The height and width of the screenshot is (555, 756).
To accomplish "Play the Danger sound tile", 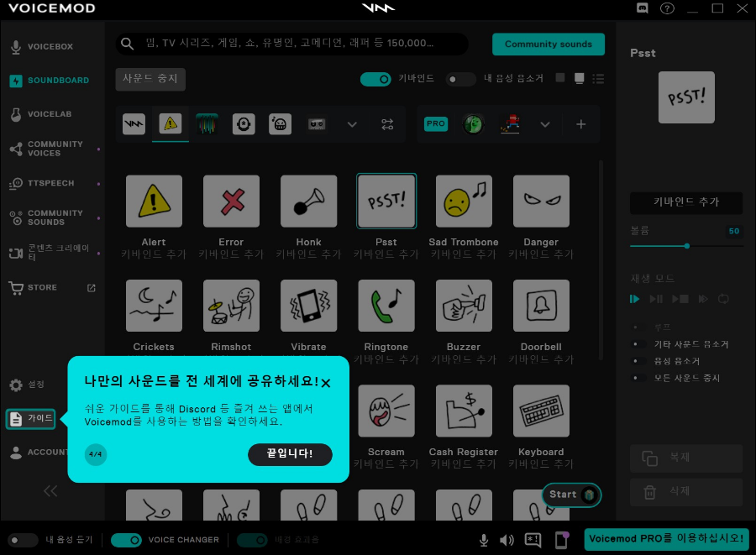I will 541,201.
